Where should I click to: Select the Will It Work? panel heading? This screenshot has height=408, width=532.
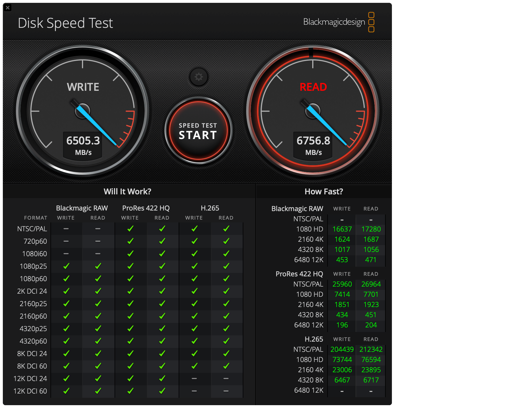tap(127, 192)
